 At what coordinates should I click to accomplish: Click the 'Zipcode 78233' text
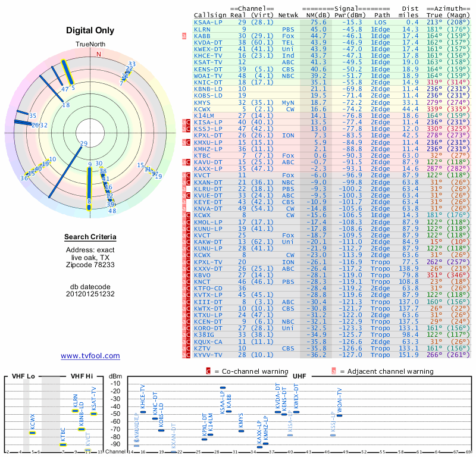(x=90, y=265)
